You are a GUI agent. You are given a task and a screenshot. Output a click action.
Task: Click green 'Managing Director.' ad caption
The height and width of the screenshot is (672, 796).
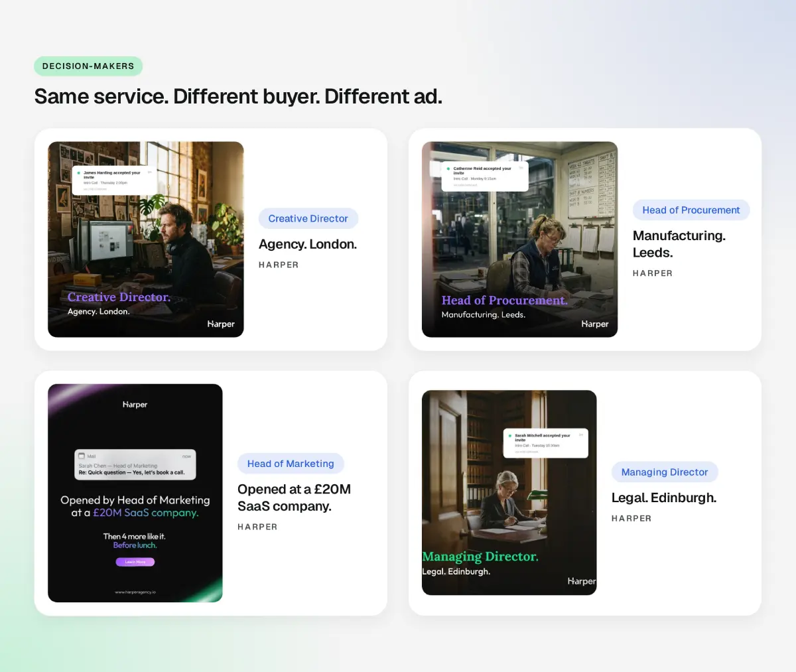[x=480, y=557]
